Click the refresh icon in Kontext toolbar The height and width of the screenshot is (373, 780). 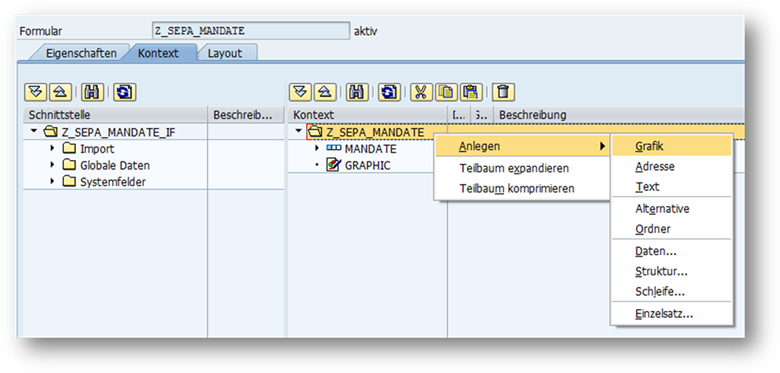[389, 92]
